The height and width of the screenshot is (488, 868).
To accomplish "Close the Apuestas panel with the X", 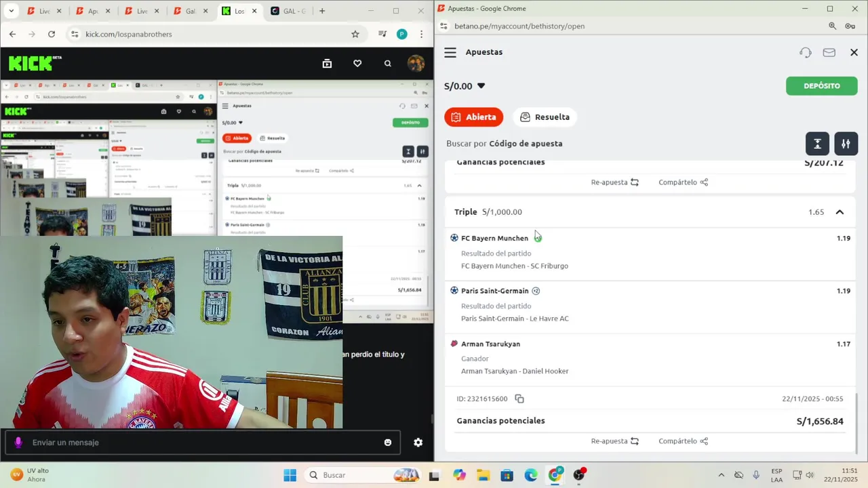I will (854, 52).
